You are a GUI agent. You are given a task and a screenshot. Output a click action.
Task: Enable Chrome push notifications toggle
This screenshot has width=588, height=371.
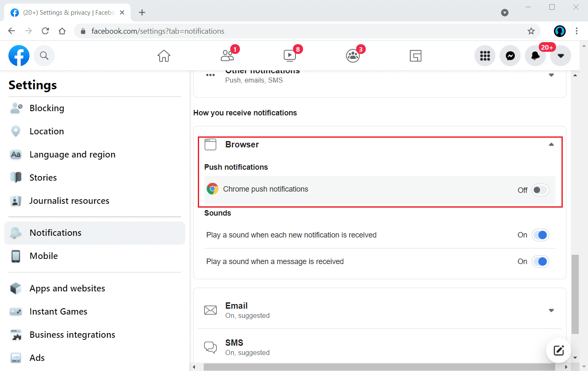tap(540, 190)
